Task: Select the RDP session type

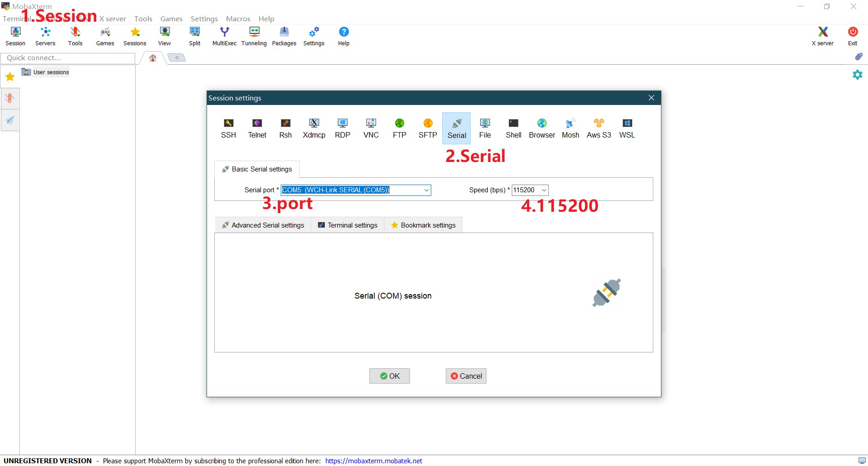Action: (x=342, y=128)
